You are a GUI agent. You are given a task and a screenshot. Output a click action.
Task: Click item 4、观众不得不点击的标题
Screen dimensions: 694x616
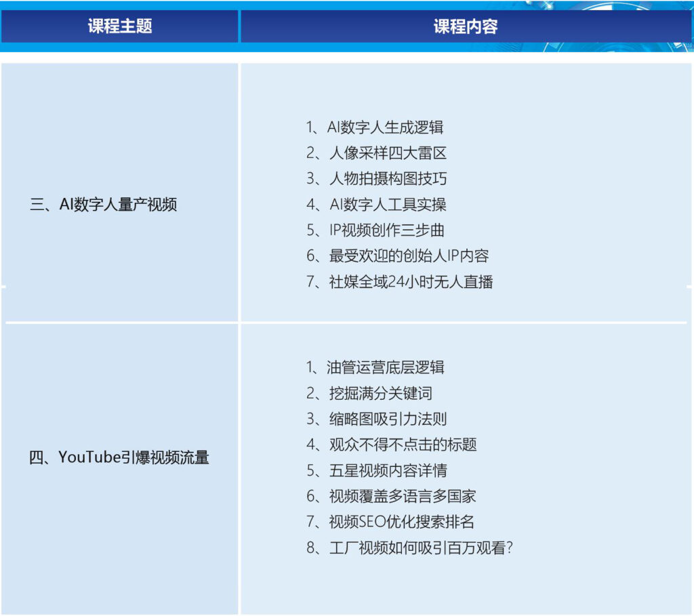point(391,445)
